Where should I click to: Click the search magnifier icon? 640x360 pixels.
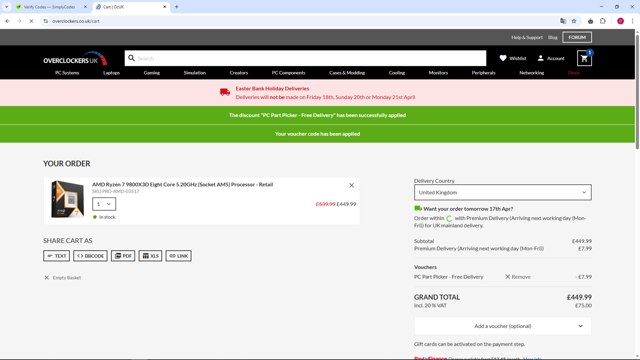(x=131, y=58)
